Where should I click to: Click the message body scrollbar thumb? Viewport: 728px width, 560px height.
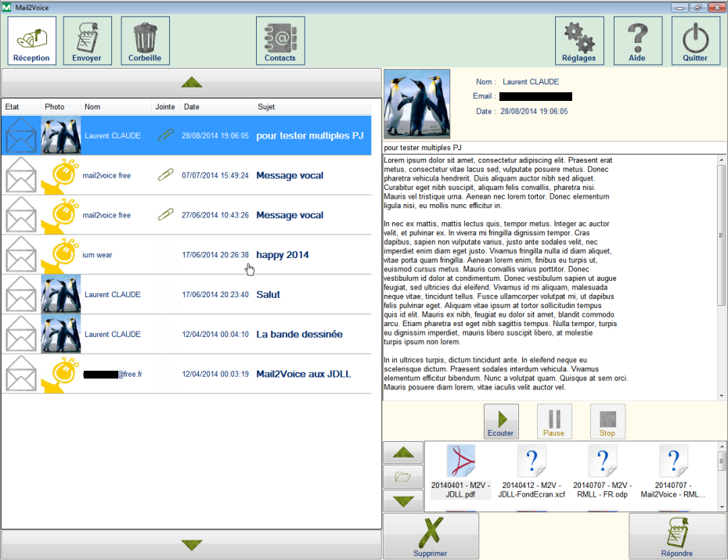722,235
